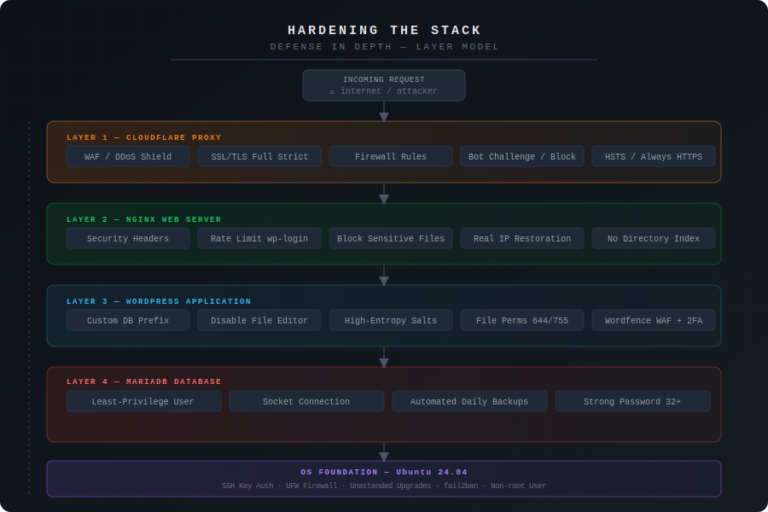Viewport: 768px width, 512px height.
Task: Select the High-Entropy Salts item
Action: click(390, 321)
